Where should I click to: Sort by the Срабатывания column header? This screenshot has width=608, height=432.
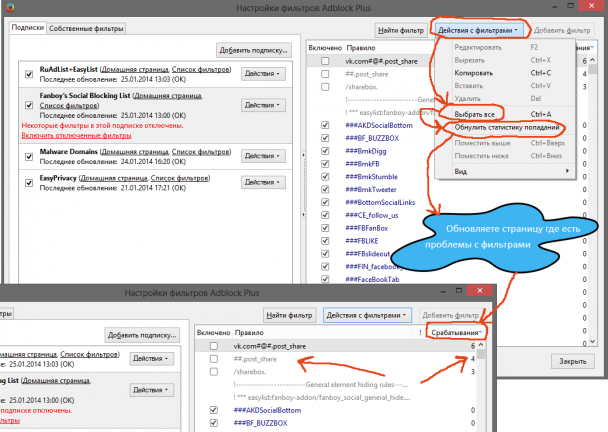(456, 333)
